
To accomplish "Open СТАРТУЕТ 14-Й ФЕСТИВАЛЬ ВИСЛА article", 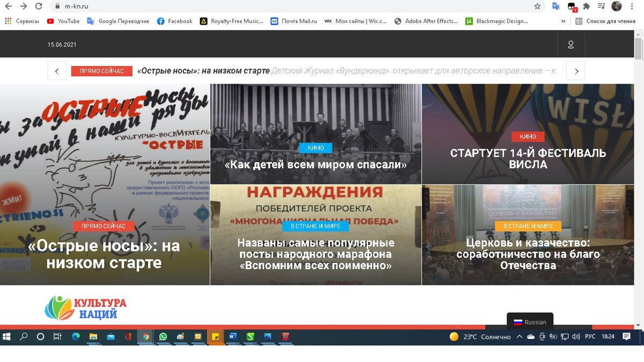I will pyautogui.click(x=528, y=159).
